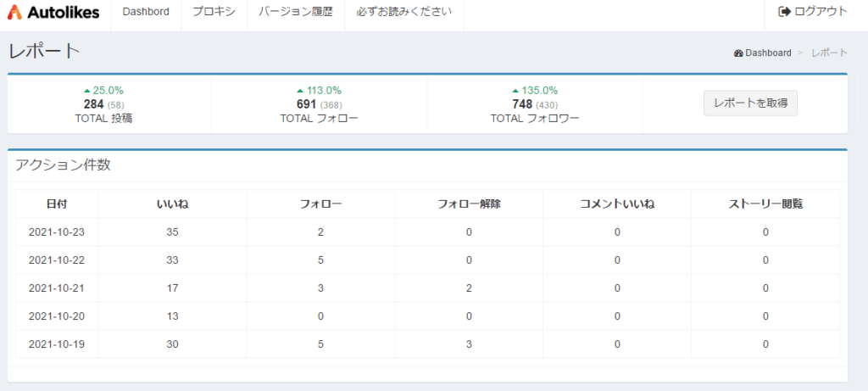Open the Dashbord menu item
This screenshot has width=868, height=391.
pyautogui.click(x=146, y=12)
